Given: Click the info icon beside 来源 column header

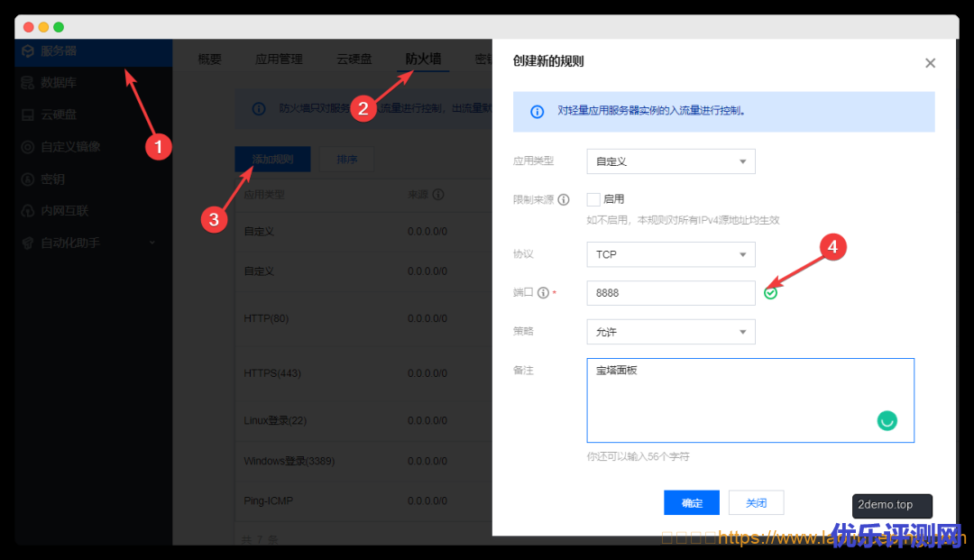Looking at the screenshot, I should coord(438,194).
